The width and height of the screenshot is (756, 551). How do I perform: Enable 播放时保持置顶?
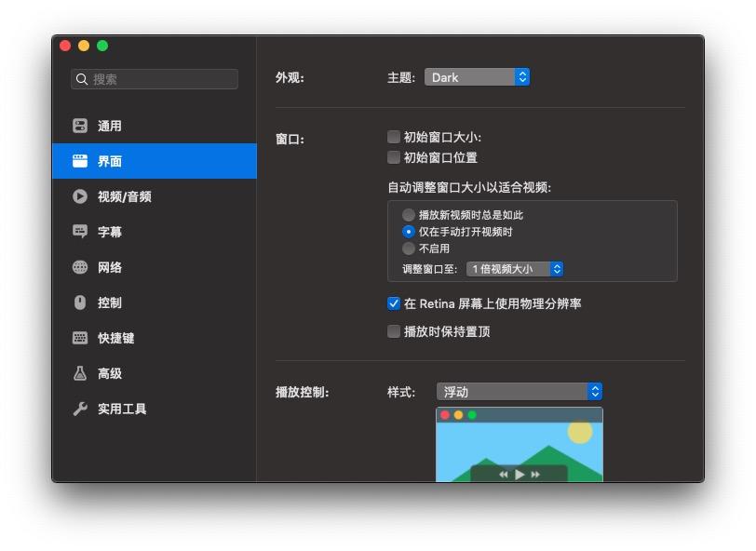tap(394, 330)
